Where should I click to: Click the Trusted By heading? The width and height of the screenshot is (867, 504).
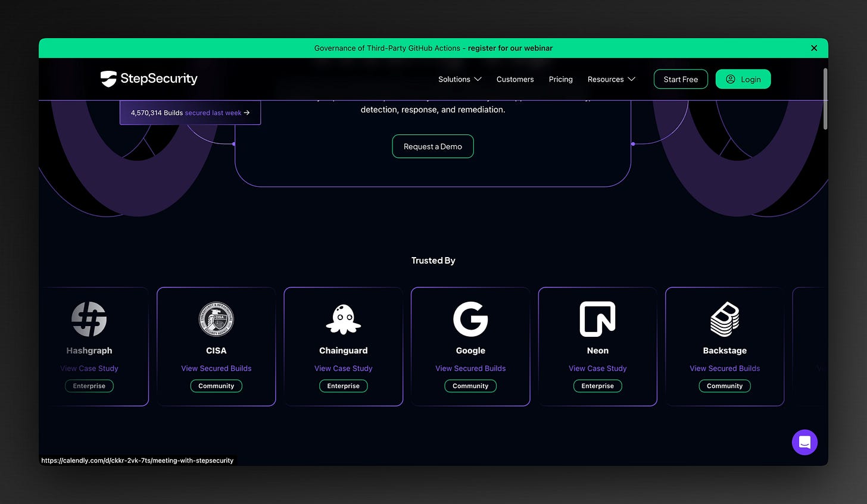point(433,261)
